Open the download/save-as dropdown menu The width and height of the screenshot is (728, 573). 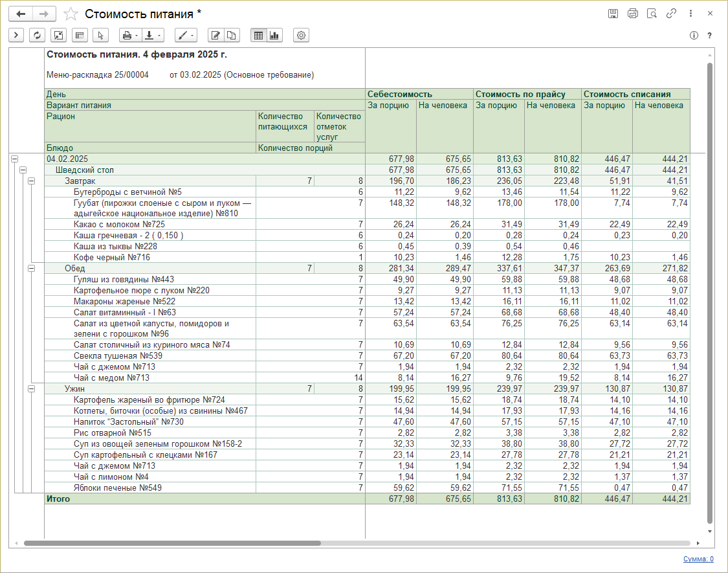click(x=153, y=36)
